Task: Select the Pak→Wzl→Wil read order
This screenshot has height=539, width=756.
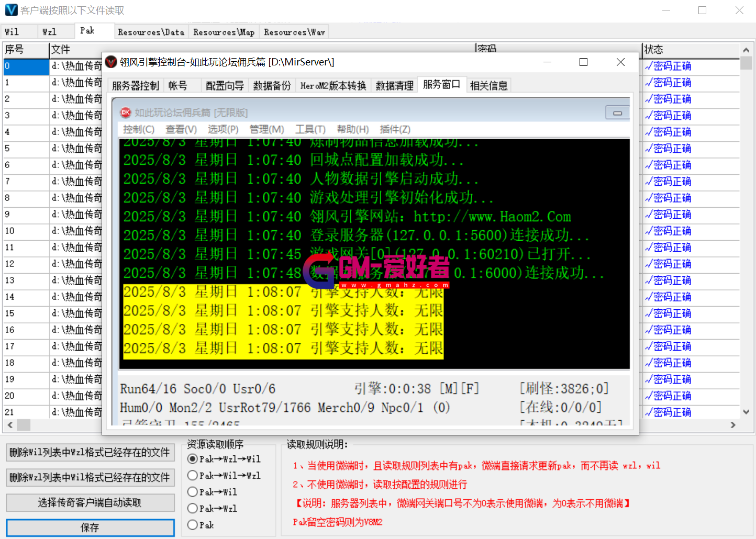Action: coord(193,459)
